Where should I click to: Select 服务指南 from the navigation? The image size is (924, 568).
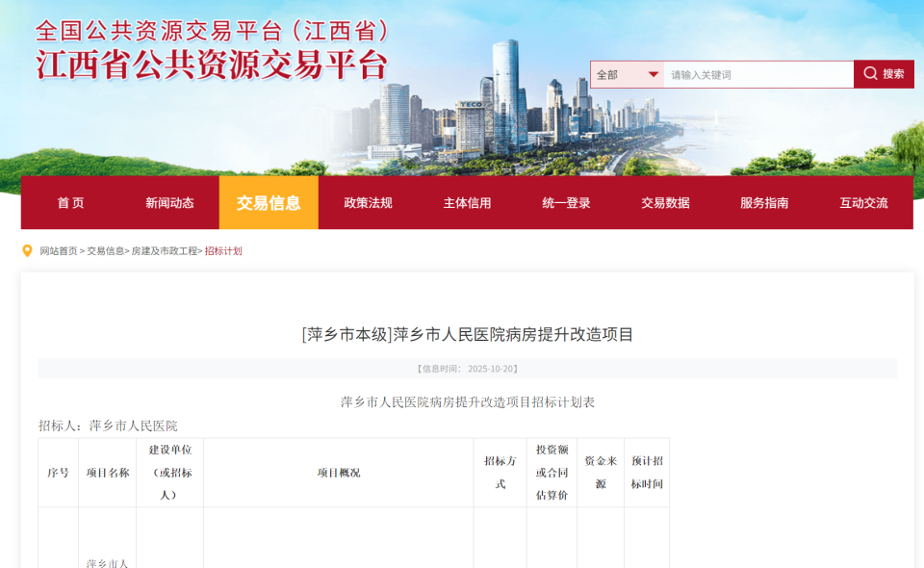[x=763, y=202]
